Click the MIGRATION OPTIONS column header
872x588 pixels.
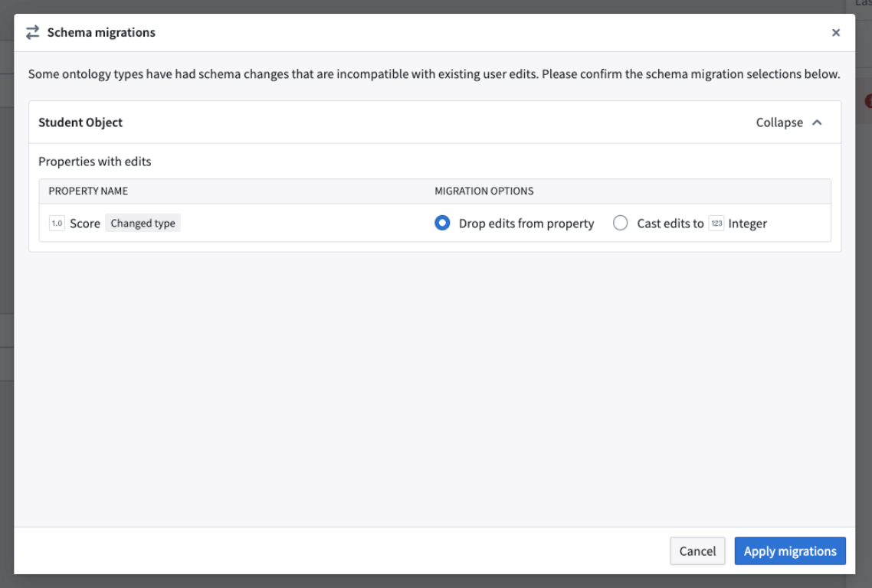click(x=484, y=191)
